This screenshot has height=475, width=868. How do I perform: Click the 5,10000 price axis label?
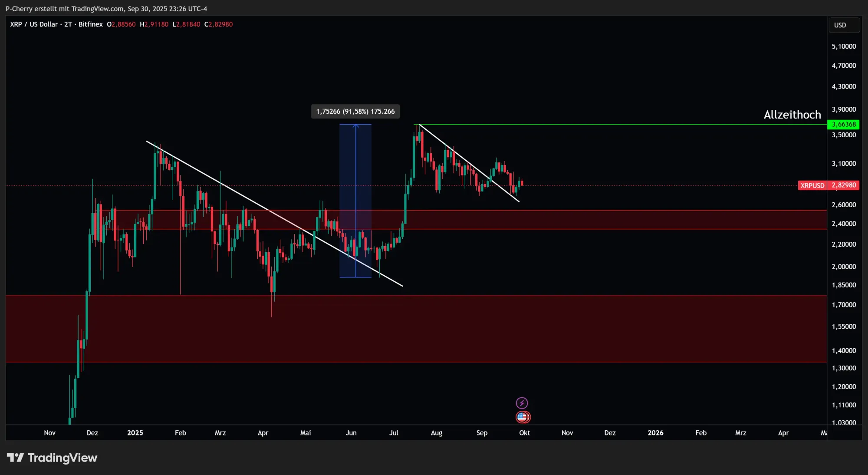pyautogui.click(x=844, y=46)
